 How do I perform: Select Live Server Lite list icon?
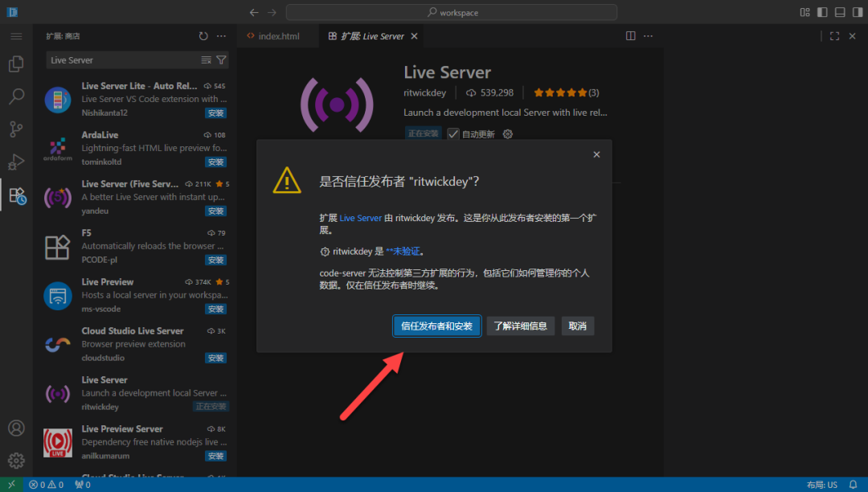(58, 100)
